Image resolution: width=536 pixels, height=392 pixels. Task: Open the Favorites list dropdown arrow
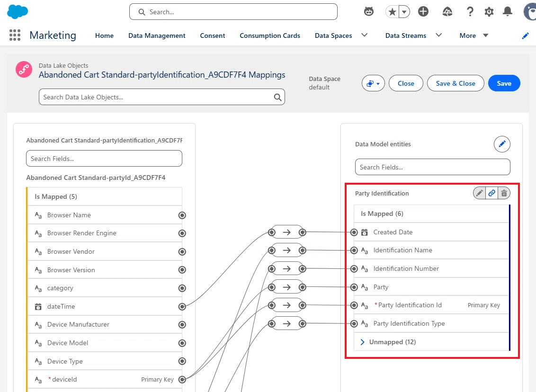point(404,12)
